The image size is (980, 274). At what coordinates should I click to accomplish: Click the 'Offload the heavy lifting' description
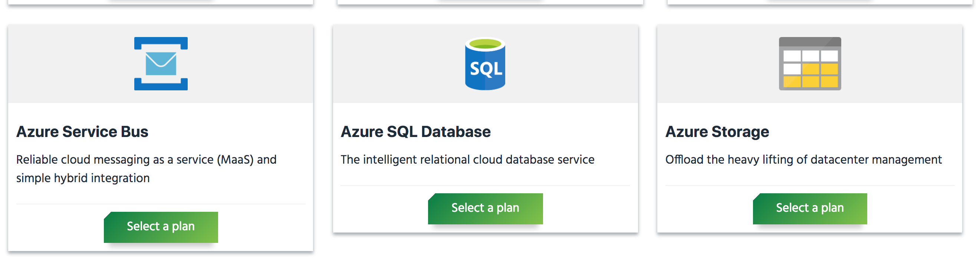click(x=803, y=160)
